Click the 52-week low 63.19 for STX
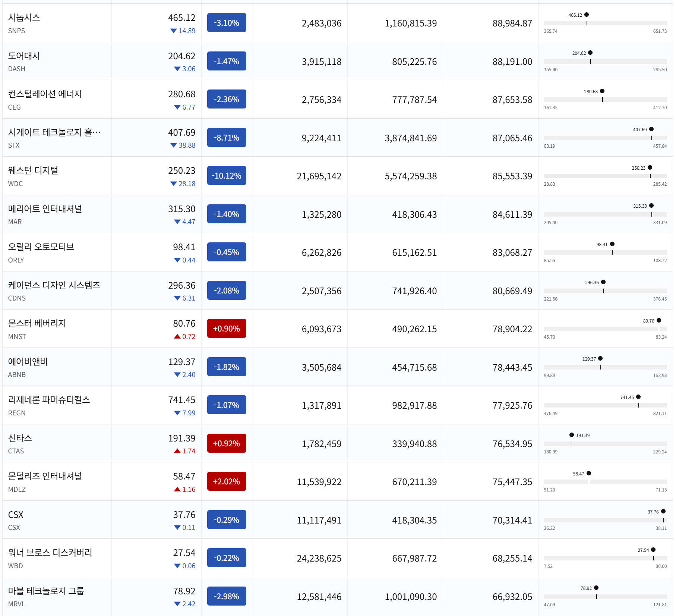The image size is (676, 616). coord(549,146)
